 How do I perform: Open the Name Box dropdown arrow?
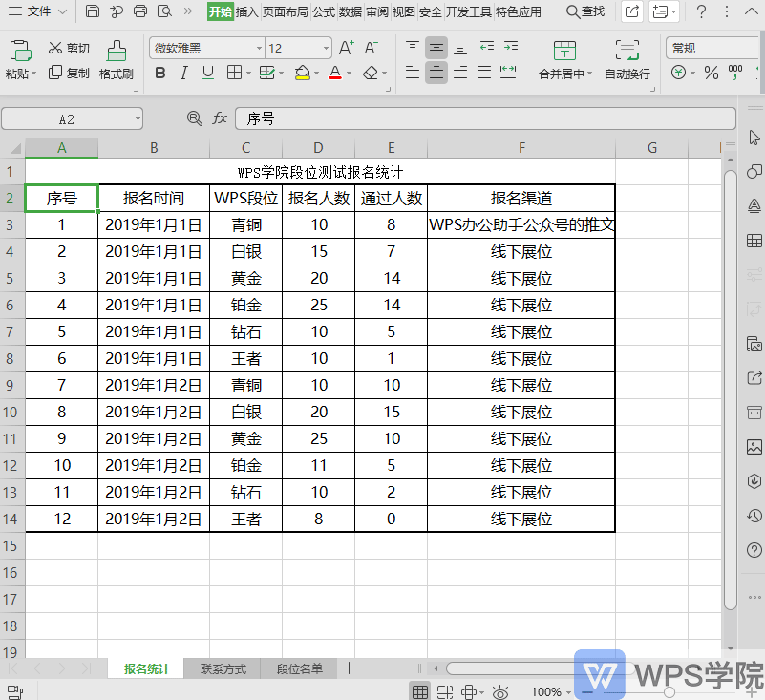(138, 118)
